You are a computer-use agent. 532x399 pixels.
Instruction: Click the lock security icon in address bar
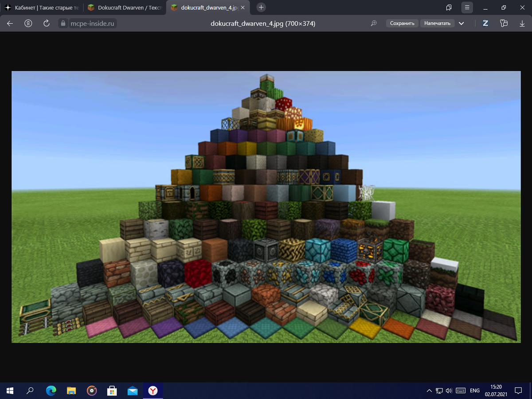coord(63,23)
